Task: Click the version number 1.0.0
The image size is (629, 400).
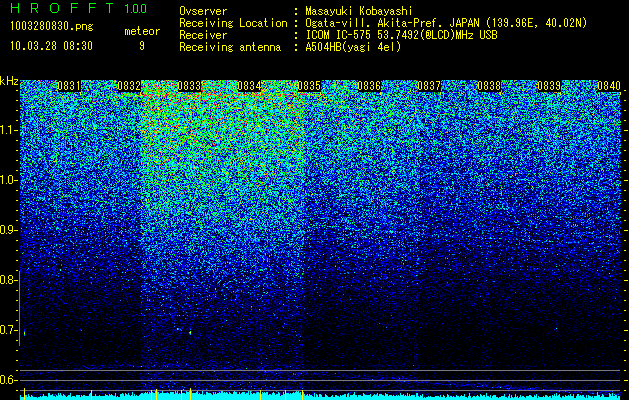Action: coord(136,9)
